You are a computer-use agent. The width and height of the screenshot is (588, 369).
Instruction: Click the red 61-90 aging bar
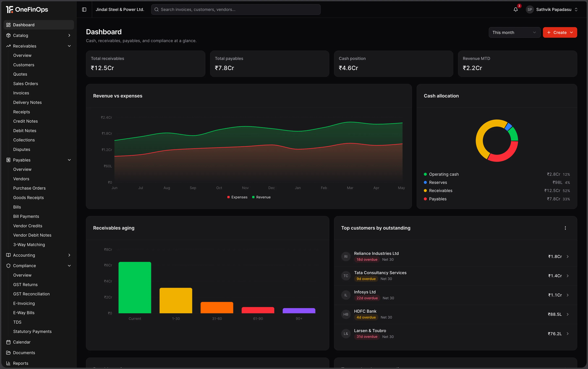(258, 310)
